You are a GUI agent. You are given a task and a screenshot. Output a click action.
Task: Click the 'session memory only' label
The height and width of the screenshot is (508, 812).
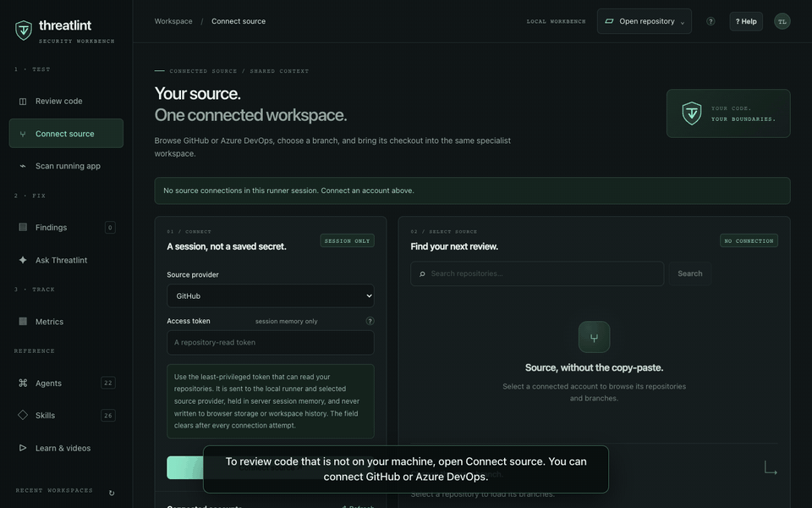click(x=287, y=322)
